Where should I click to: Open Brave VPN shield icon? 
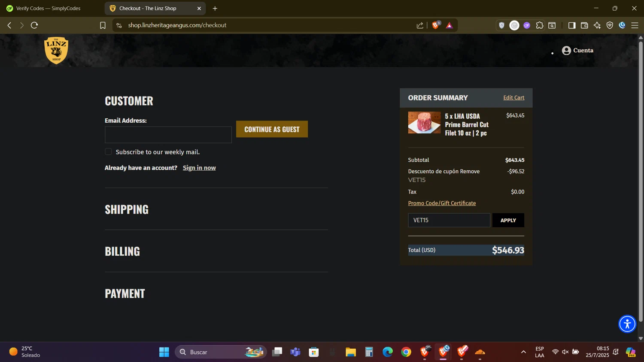click(610, 25)
